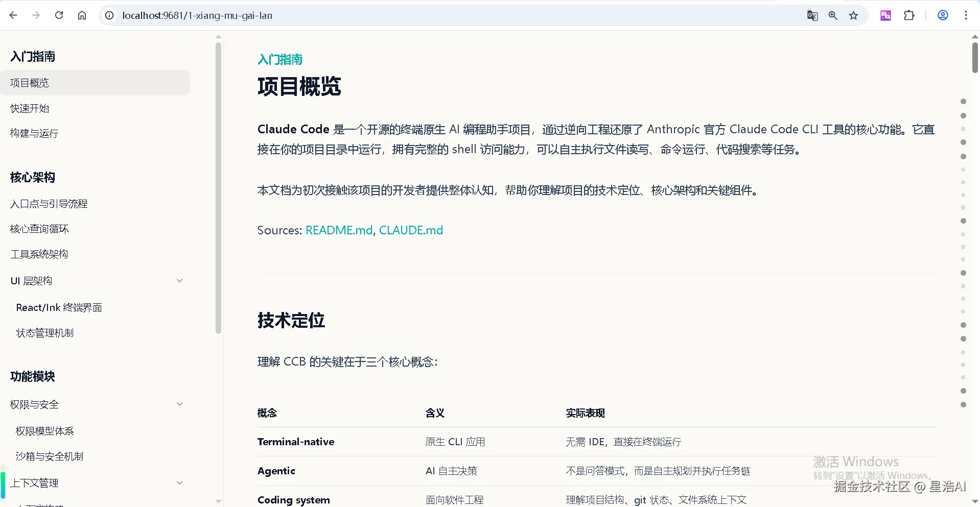Open the zoom magnifier icon in address bar
Viewport: 980px width, 507px height.
point(833,15)
